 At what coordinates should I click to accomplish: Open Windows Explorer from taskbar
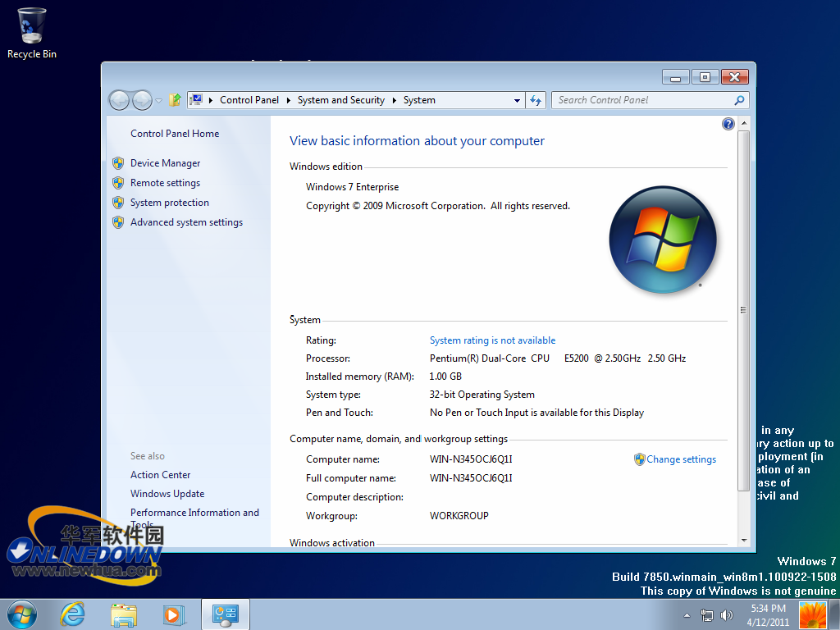(124, 614)
